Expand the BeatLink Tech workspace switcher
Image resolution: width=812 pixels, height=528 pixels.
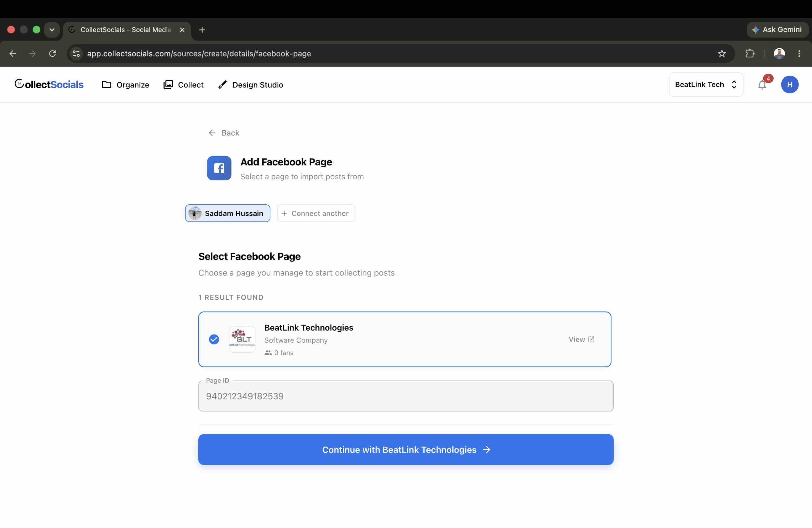click(706, 85)
